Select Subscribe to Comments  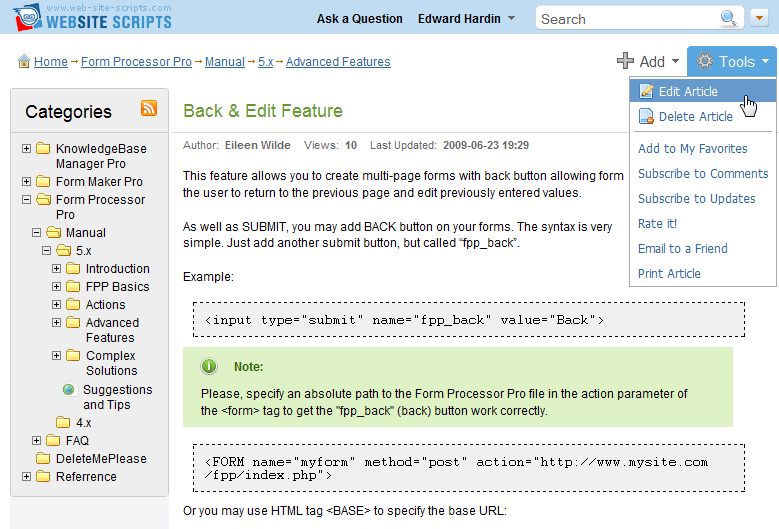703,173
